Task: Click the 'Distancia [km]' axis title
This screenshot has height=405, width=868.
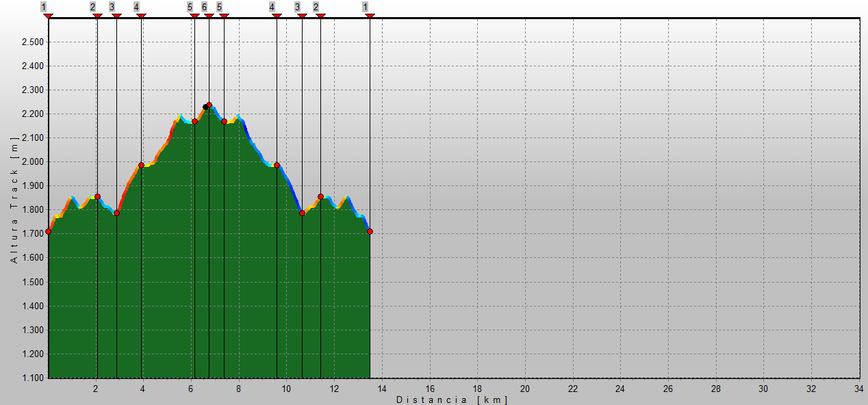Action: (x=452, y=399)
